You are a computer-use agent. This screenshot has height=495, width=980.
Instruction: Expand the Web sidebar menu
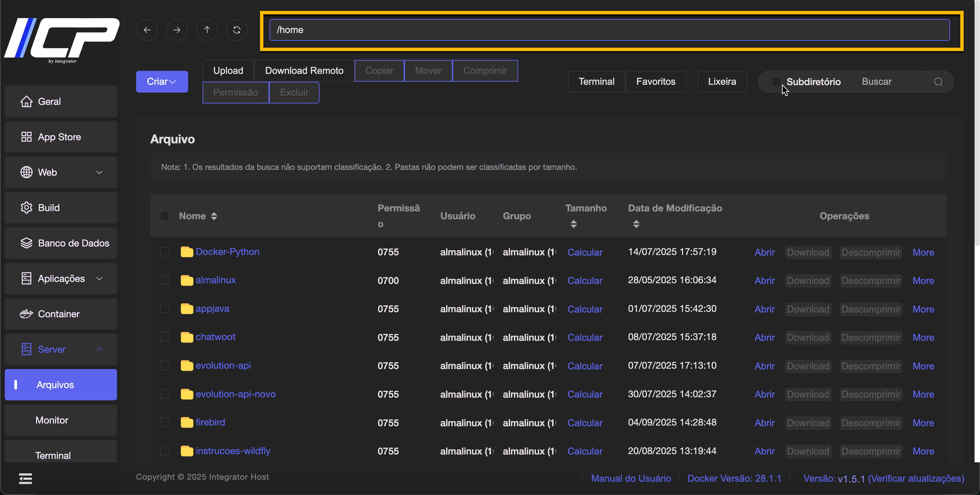tap(61, 172)
